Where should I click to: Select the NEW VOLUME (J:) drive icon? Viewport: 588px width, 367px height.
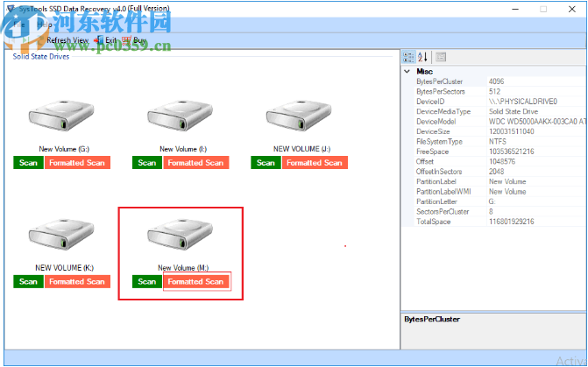(299, 115)
